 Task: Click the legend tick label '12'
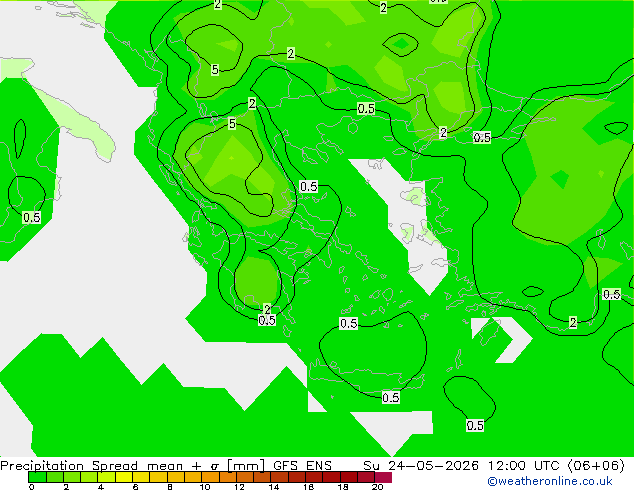pyautogui.click(x=239, y=487)
